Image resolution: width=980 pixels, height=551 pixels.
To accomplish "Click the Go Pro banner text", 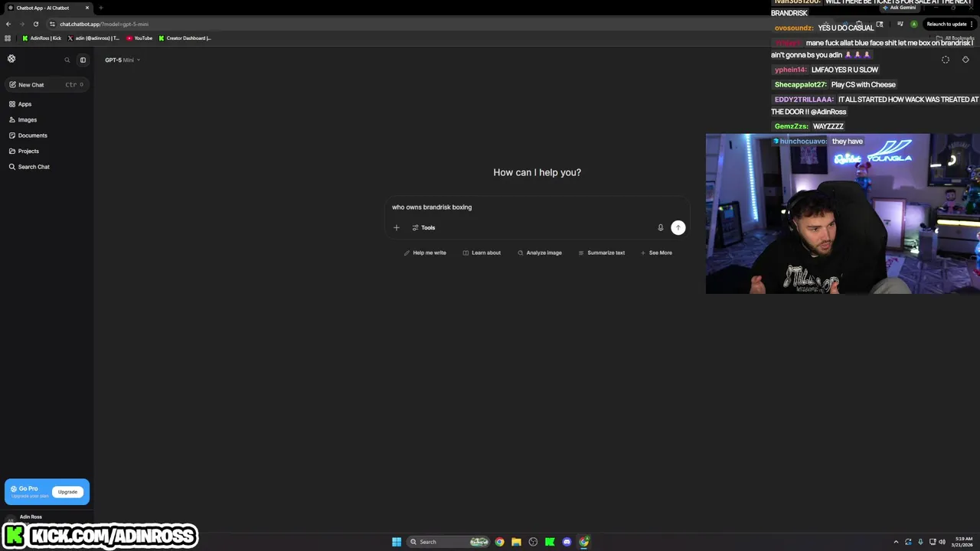I will coord(28,488).
